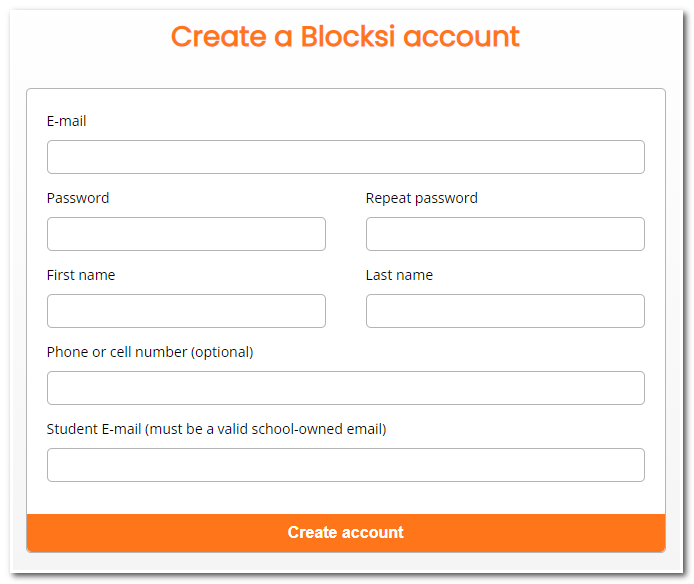Click into the First name field

coord(186,311)
